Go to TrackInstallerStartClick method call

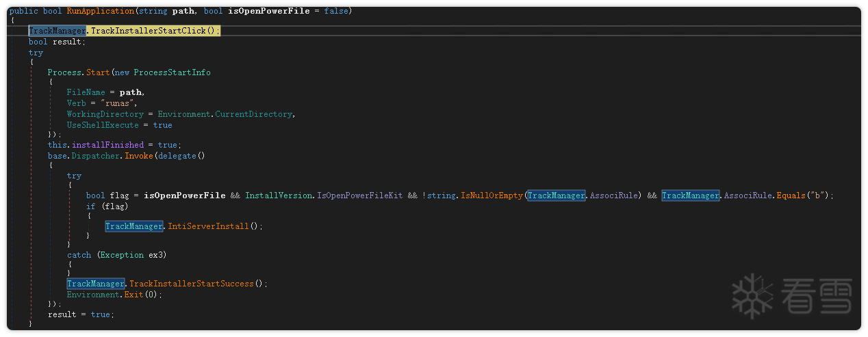tap(152, 31)
